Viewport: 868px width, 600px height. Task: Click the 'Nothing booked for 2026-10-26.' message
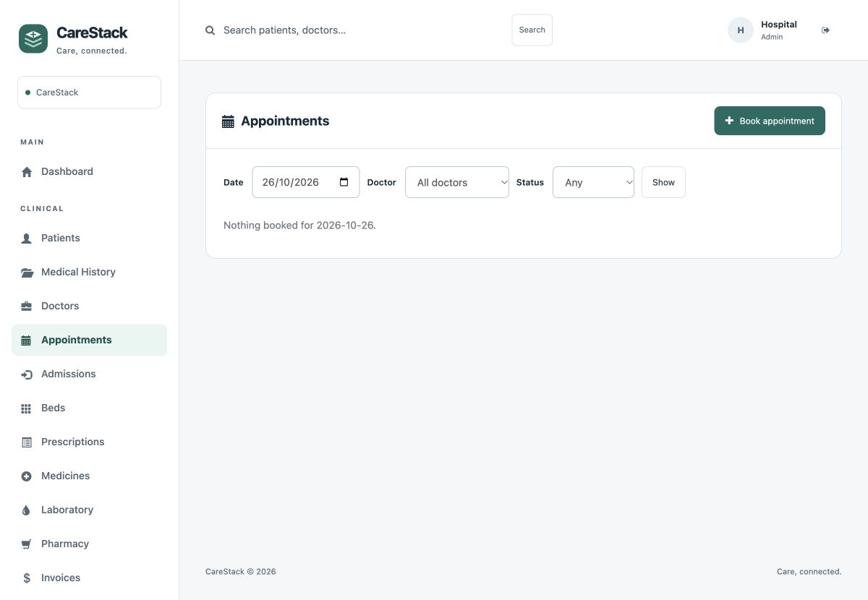click(299, 226)
